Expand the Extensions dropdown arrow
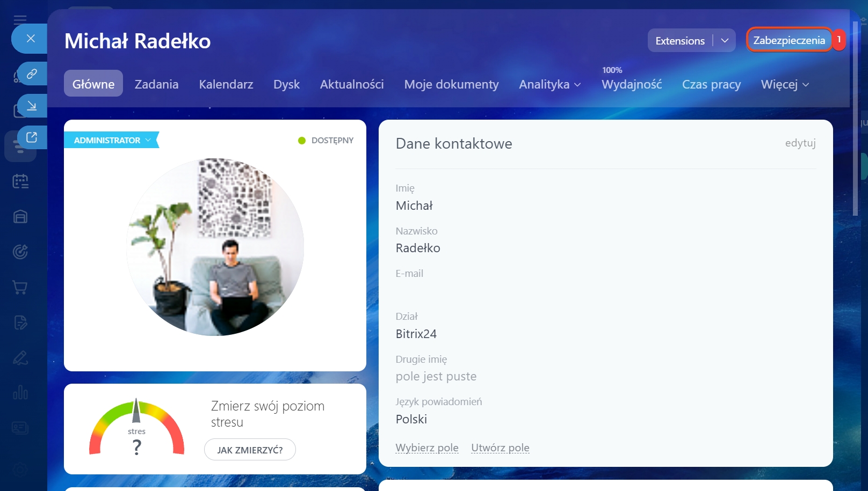The height and width of the screenshot is (491, 868). pyautogui.click(x=725, y=41)
